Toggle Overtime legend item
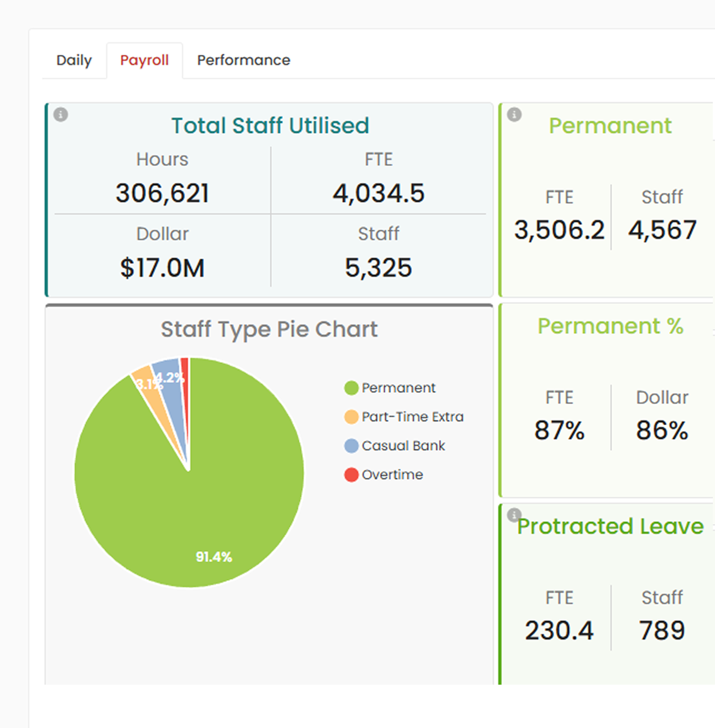This screenshot has height=728, width=715. (x=384, y=475)
